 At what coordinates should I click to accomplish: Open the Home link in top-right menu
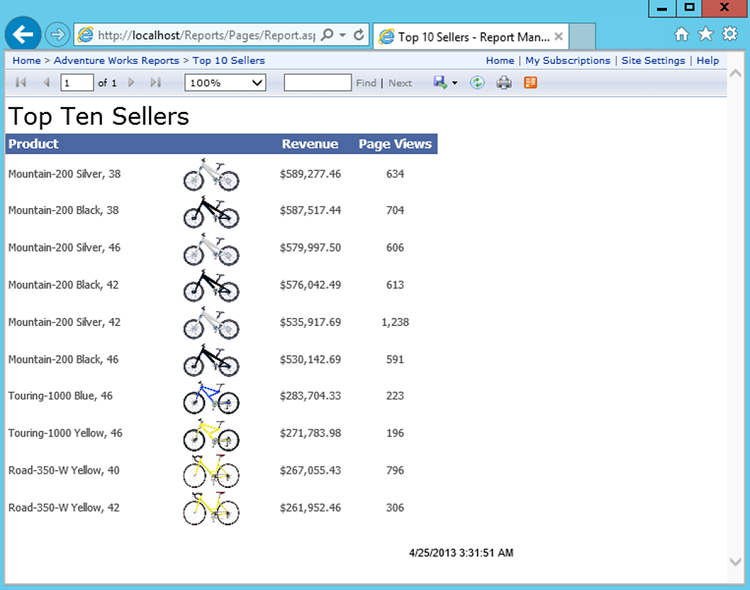500,60
